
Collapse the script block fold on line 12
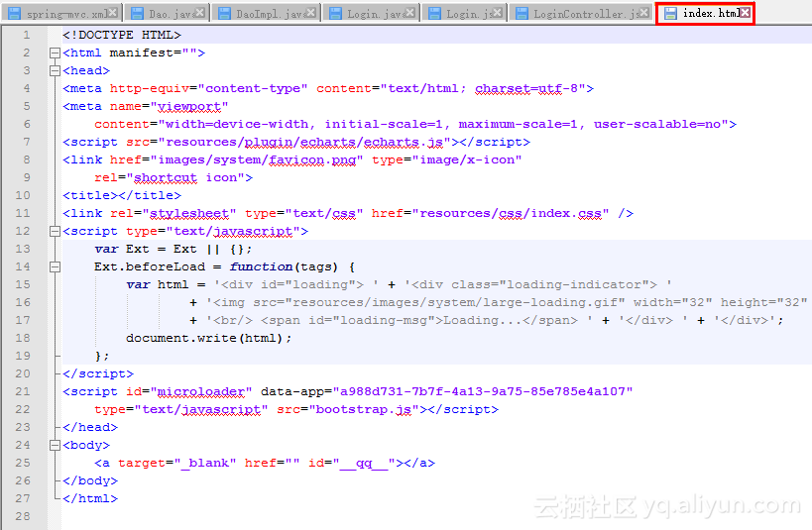[x=55, y=232]
